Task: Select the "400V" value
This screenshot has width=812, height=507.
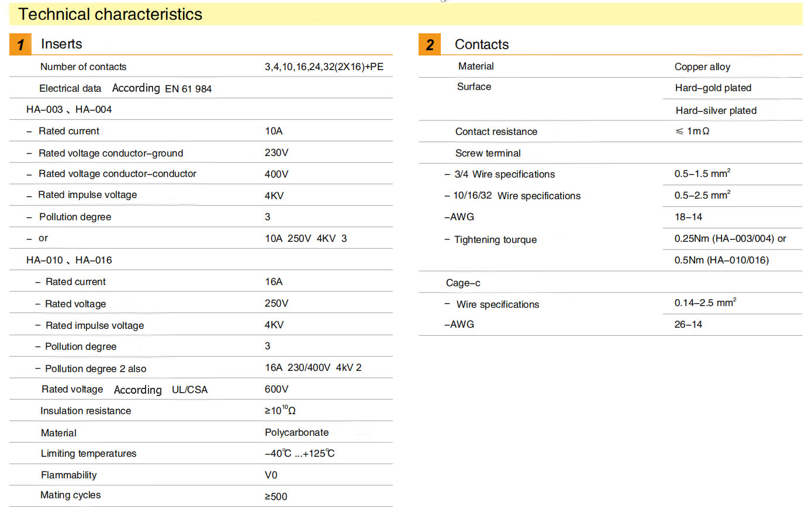Action: tap(277, 174)
